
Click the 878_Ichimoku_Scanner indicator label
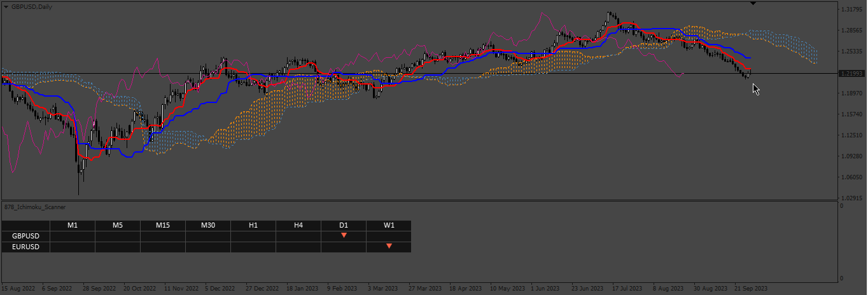click(x=35, y=207)
